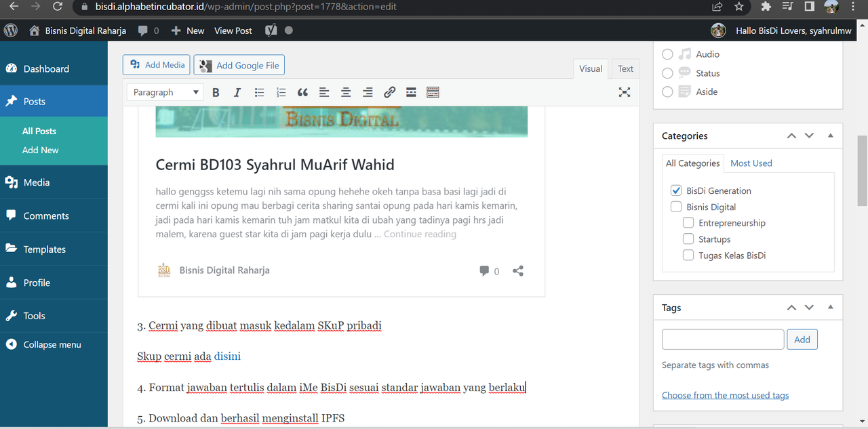
Task: Open Add New under Posts
Action: click(x=40, y=150)
